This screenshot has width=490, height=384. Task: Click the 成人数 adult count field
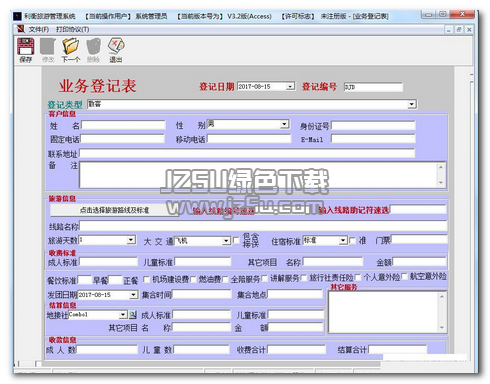point(107,349)
